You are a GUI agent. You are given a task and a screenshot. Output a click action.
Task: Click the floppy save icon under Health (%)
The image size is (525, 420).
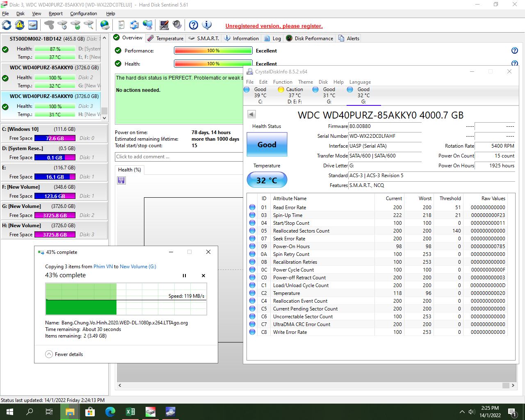[x=121, y=180]
